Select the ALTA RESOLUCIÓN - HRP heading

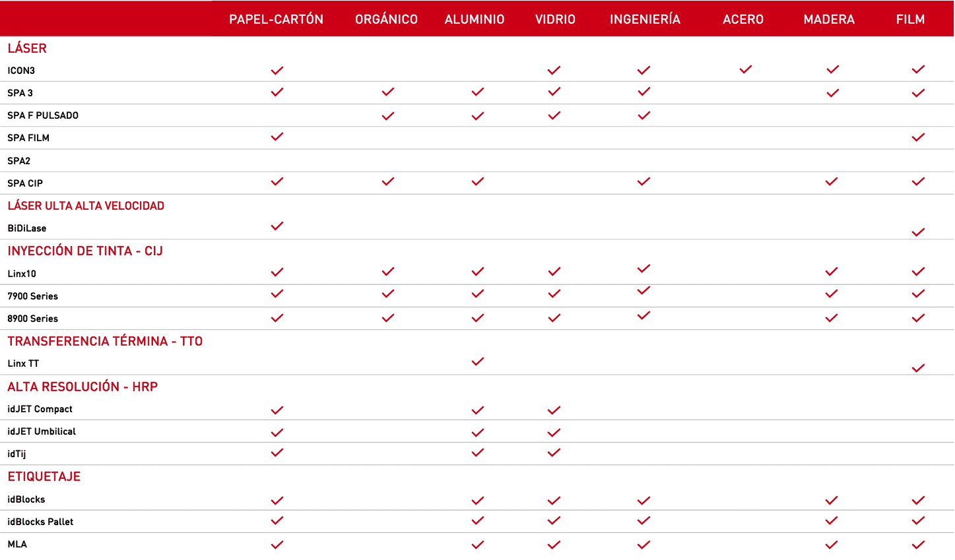point(82,387)
